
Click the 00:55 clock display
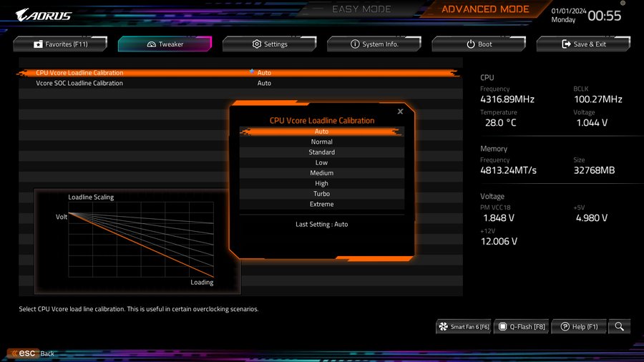(604, 16)
